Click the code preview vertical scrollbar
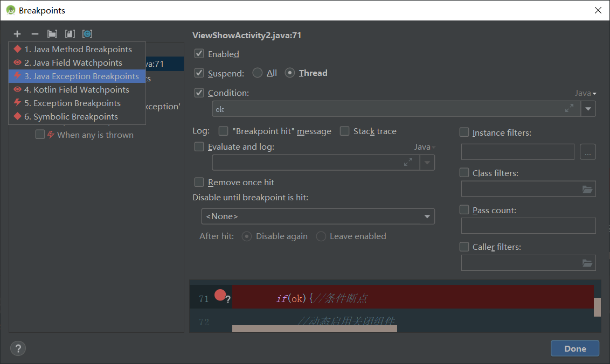This screenshot has width=610, height=364. click(x=597, y=307)
